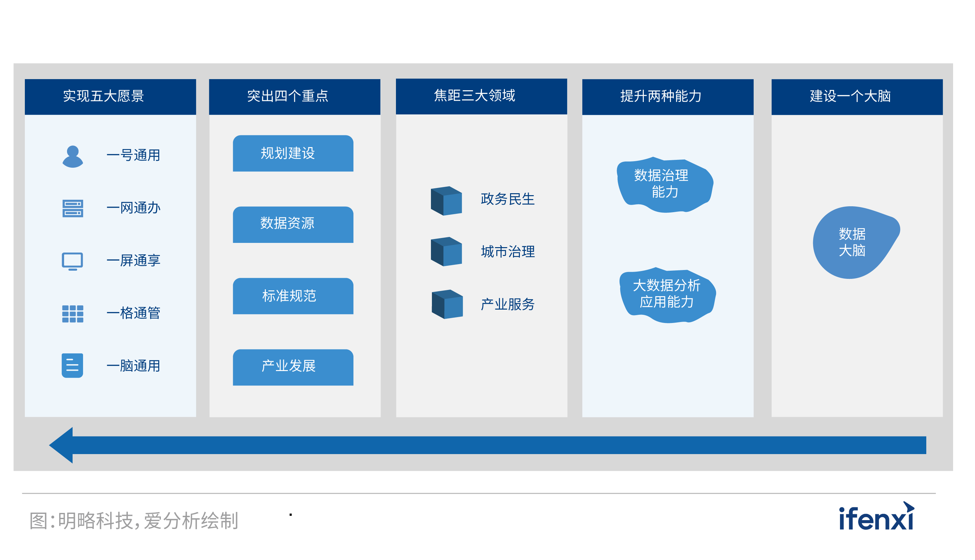Click the grid icon beside 一格通管
The width and height of the screenshot is (975, 560).
[x=73, y=314]
